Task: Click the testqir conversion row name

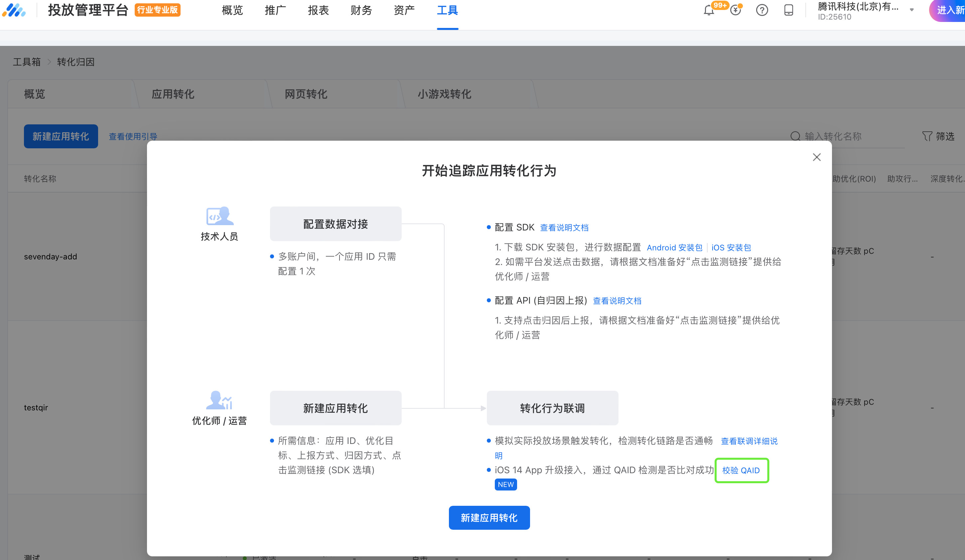Action: point(36,408)
